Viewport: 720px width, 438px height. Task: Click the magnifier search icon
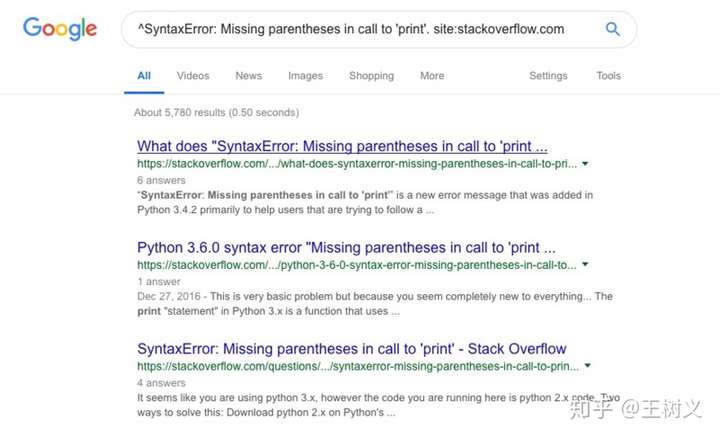click(x=613, y=29)
